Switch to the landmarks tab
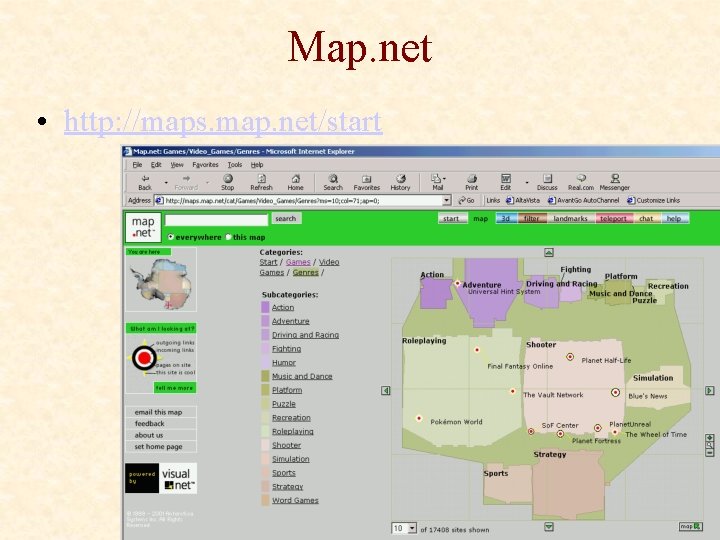Viewport: 720px width, 540px height. [570, 219]
